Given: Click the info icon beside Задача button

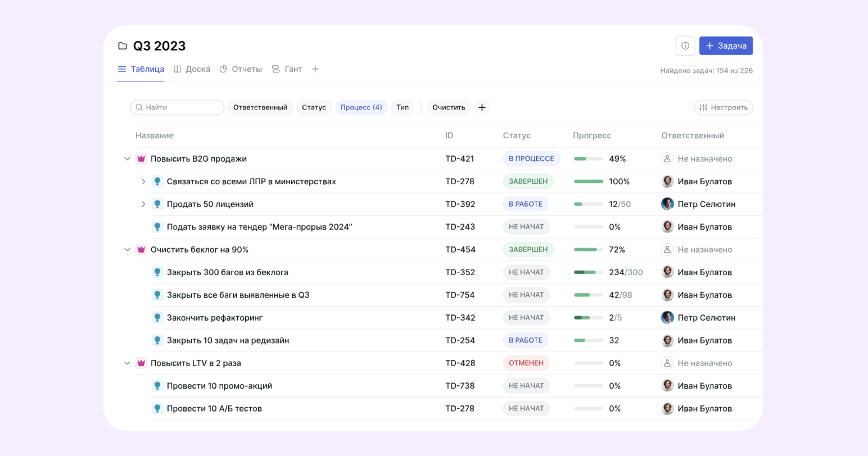Looking at the screenshot, I should [x=685, y=46].
